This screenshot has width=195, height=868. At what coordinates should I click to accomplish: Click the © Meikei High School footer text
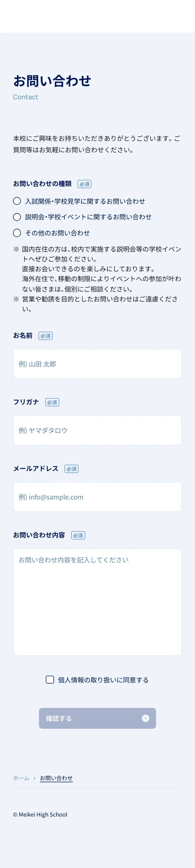[x=40, y=815]
